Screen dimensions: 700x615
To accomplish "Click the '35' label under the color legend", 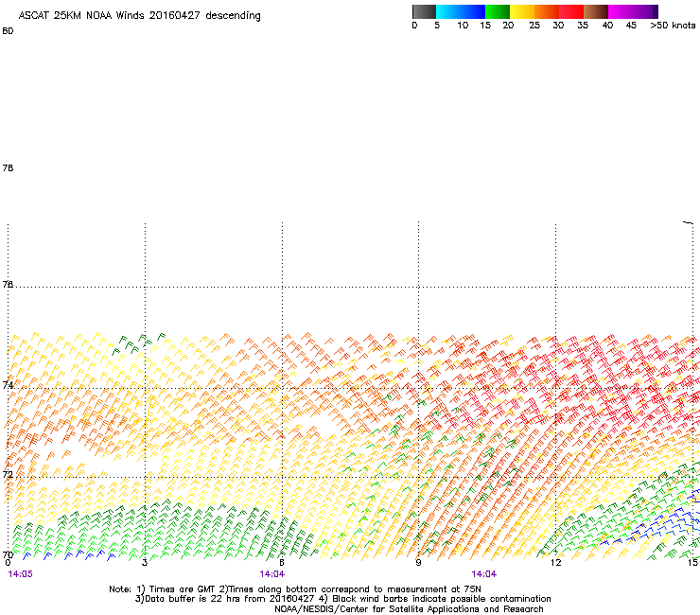I will pyautogui.click(x=583, y=26).
